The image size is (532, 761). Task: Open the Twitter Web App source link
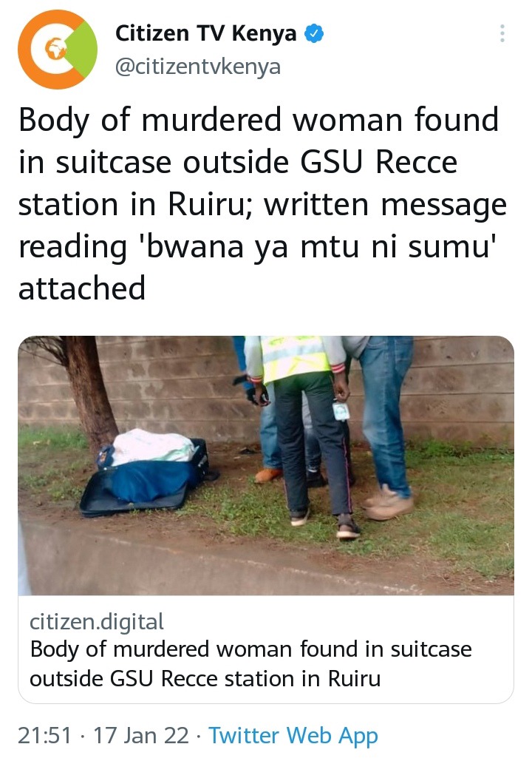[x=293, y=737]
